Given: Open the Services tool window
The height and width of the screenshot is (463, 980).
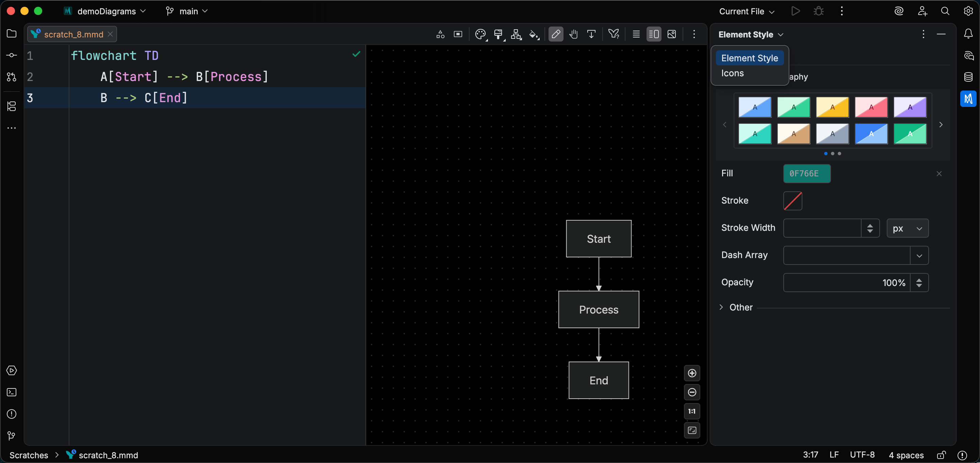Looking at the screenshot, I should (x=12, y=370).
